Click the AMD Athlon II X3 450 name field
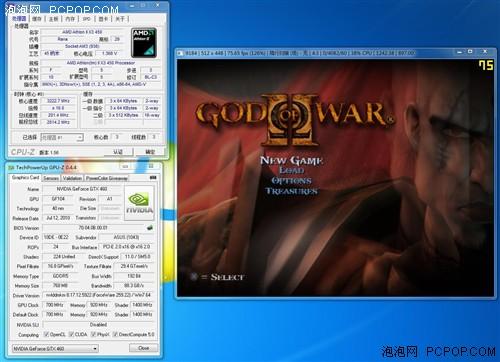Image resolution: width=500 pixels, height=362 pixels. (x=82, y=32)
